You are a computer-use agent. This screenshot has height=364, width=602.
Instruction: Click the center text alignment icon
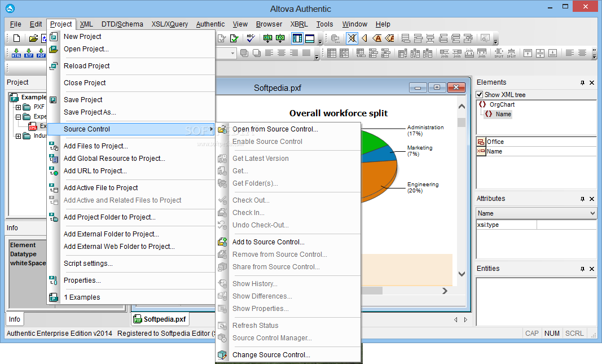pos(282,53)
